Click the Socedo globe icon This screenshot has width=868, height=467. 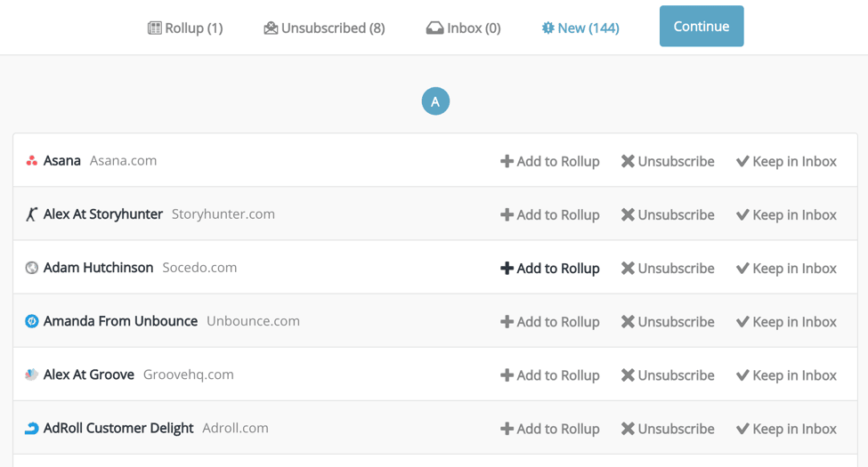click(x=31, y=268)
